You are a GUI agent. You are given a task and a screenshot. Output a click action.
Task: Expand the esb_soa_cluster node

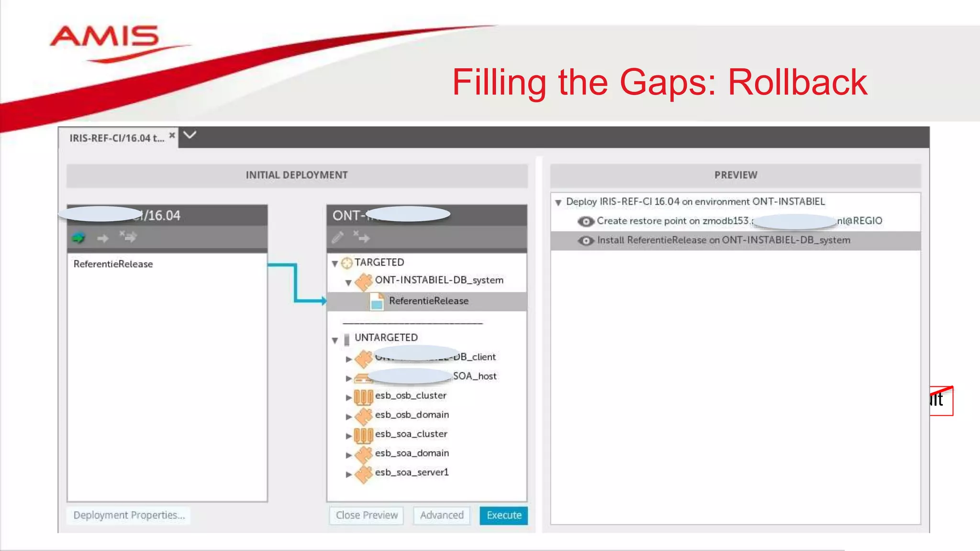349,436
